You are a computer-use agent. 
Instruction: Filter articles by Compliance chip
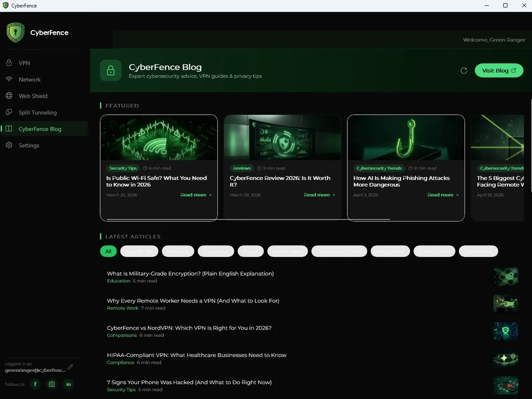coord(216,251)
